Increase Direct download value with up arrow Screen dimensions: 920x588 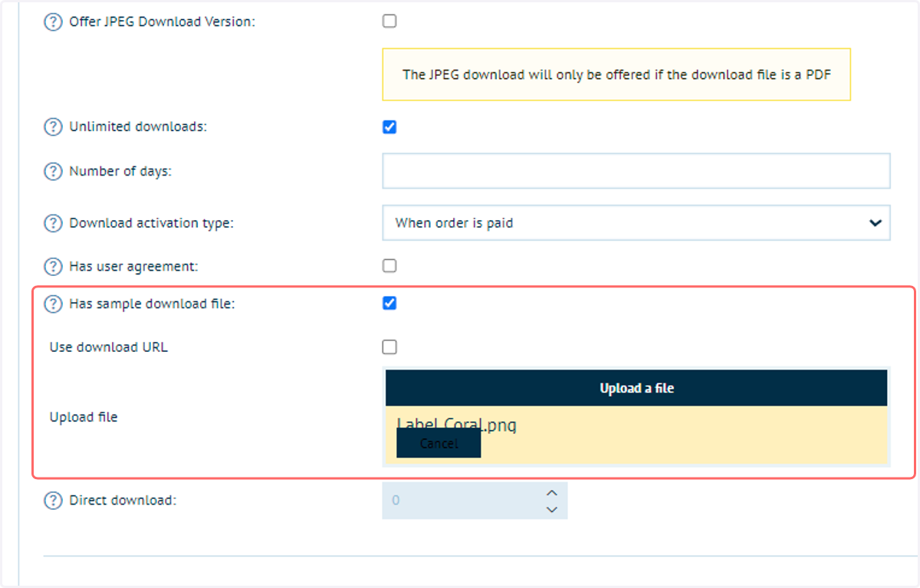tap(551, 493)
